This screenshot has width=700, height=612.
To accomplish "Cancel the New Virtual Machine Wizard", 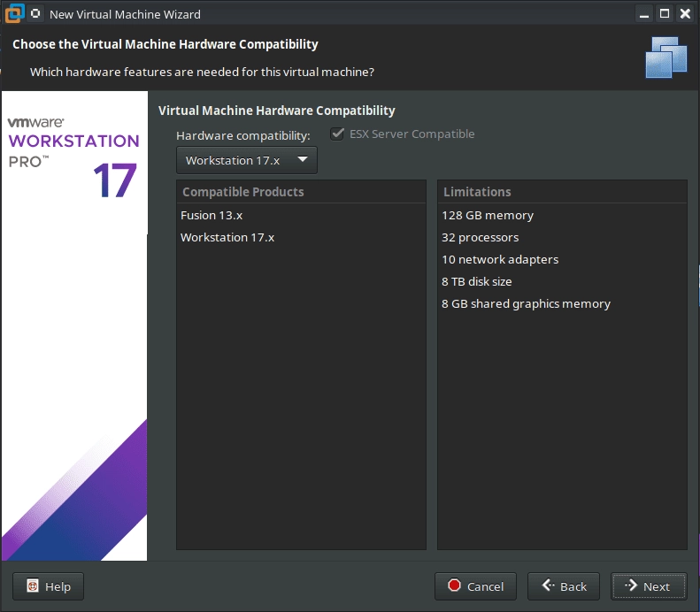I will click(475, 586).
